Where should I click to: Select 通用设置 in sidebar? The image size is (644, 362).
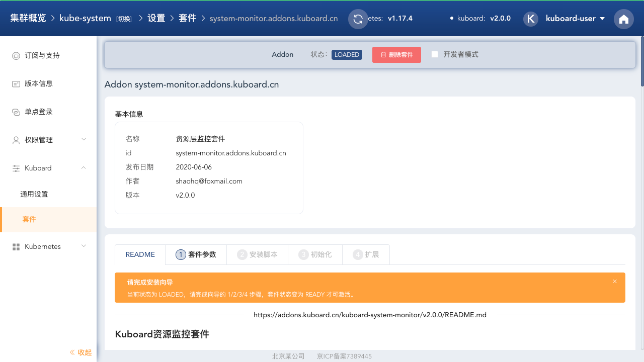click(x=34, y=194)
